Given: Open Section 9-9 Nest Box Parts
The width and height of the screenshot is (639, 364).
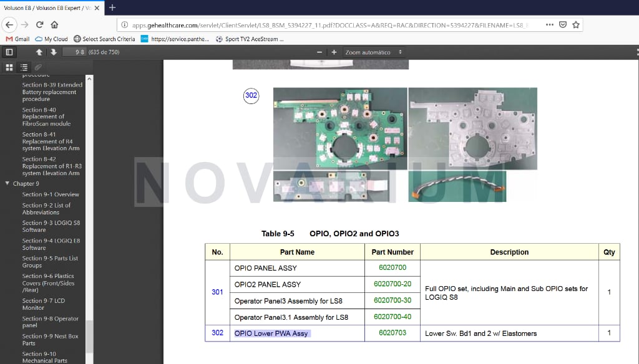Looking at the screenshot, I should click(50, 340).
